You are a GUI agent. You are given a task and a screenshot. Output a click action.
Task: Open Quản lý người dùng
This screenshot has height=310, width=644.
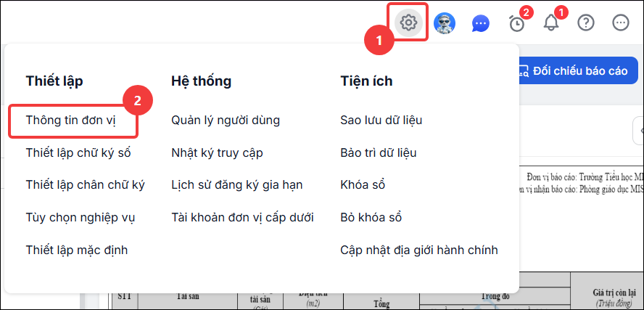(226, 121)
